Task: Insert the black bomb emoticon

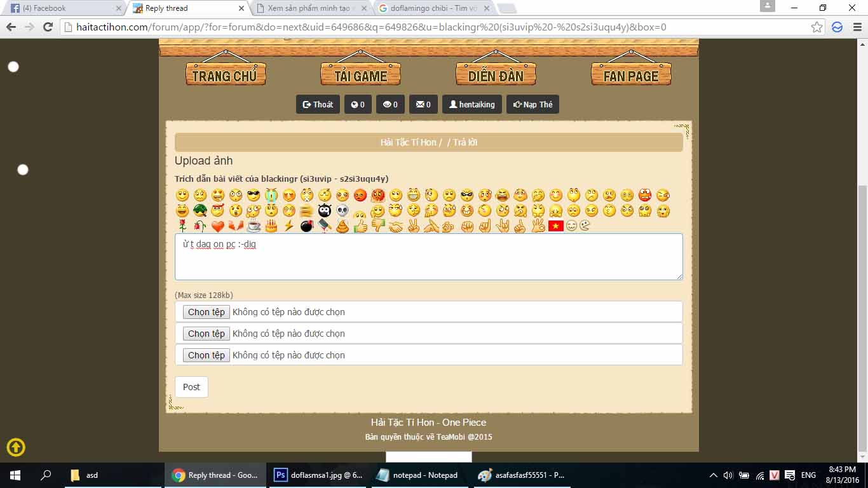Action: pyautogui.click(x=307, y=226)
